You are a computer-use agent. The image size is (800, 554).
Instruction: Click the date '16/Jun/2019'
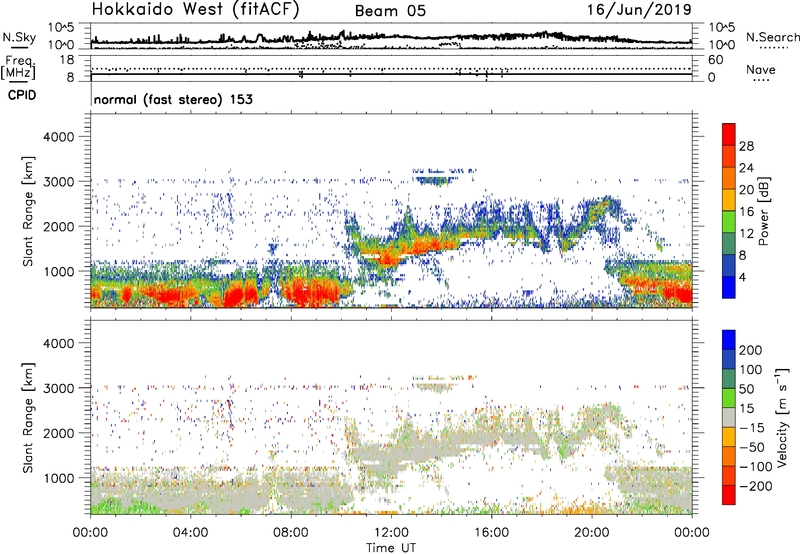tap(639, 10)
